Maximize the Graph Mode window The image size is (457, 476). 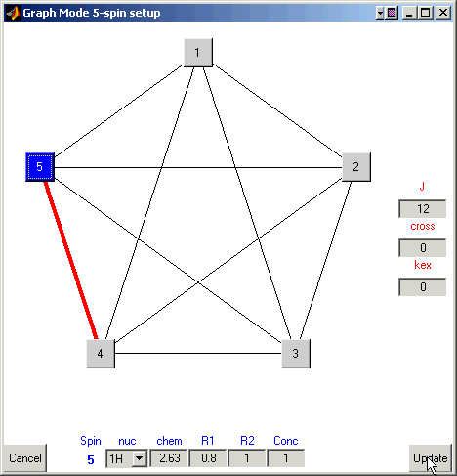426,13
